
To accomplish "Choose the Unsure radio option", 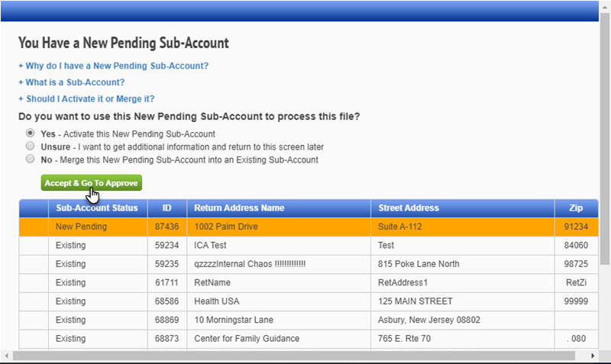I will point(31,147).
